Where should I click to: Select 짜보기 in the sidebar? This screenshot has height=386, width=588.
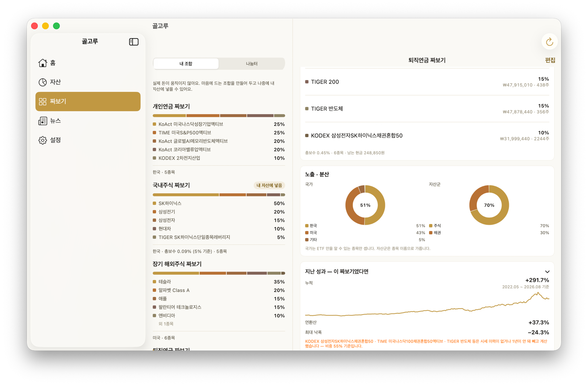pos(88,102)
